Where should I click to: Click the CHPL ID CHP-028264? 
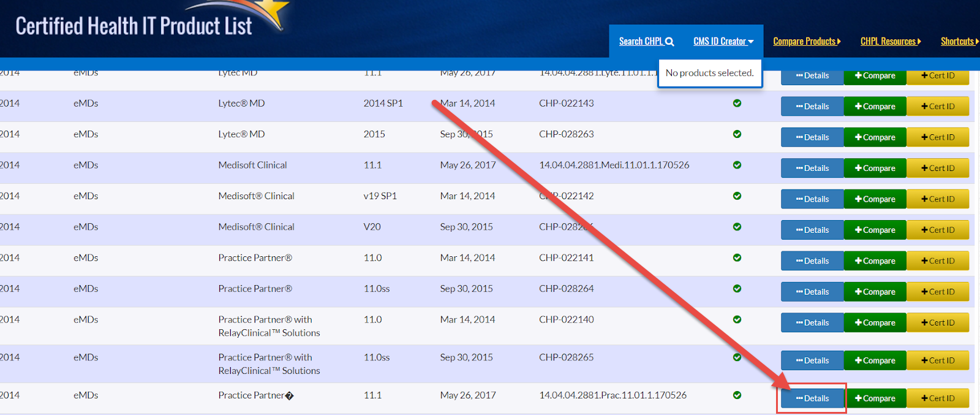[567, 288]
